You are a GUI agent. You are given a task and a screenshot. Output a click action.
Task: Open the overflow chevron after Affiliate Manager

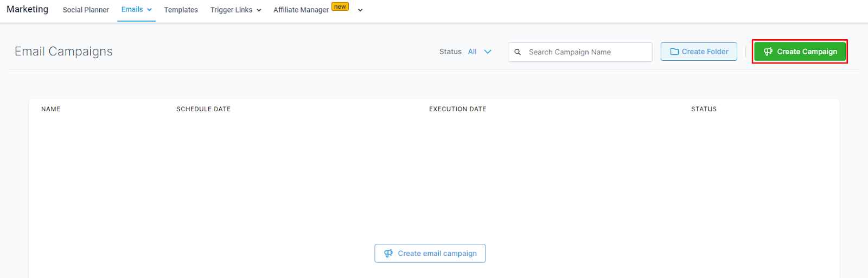click(360, 10)
